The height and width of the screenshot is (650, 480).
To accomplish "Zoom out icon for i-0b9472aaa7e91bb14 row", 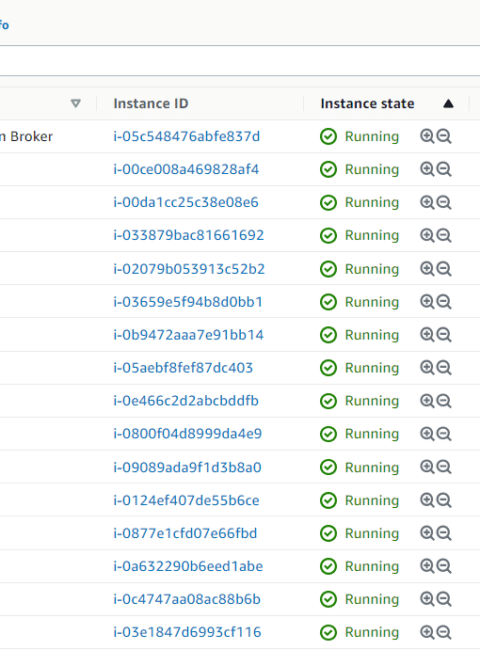I will [444, 335].
